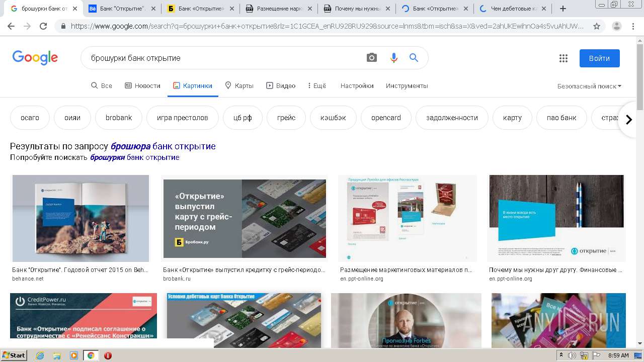Open the 'Прогноз на Forbes' image
644x362 pixels.
407,320
